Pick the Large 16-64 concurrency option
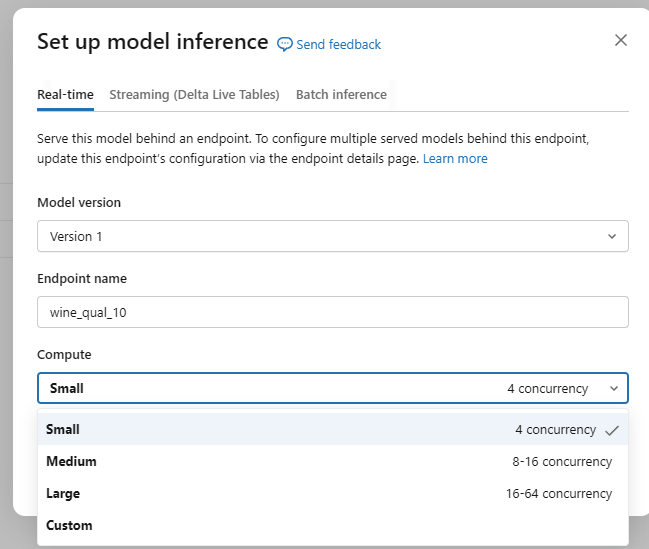Image resolution: width=649 pixels, height=549 pixels. (332, 494)
